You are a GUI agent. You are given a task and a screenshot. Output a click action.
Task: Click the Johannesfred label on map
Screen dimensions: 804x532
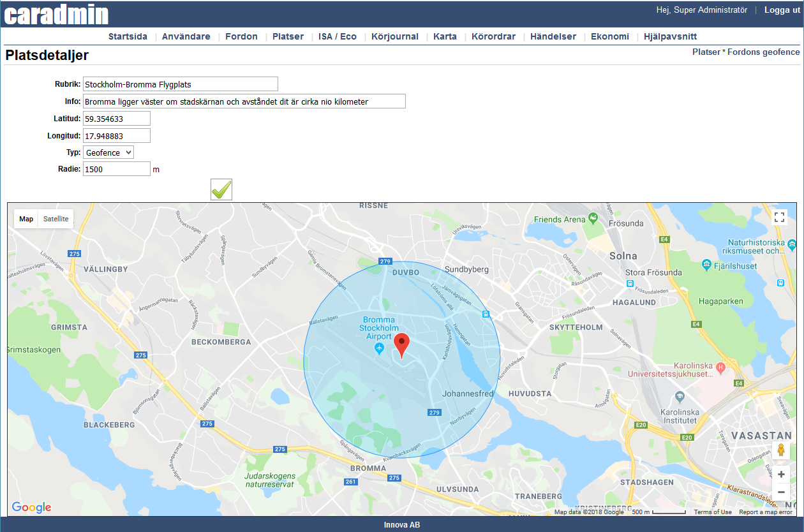[x=468, y=394]
